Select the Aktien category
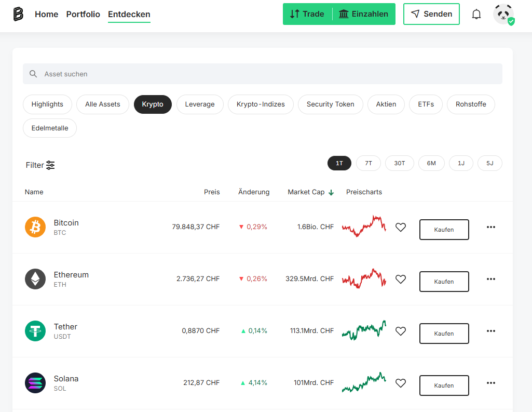 pos(386,104)
